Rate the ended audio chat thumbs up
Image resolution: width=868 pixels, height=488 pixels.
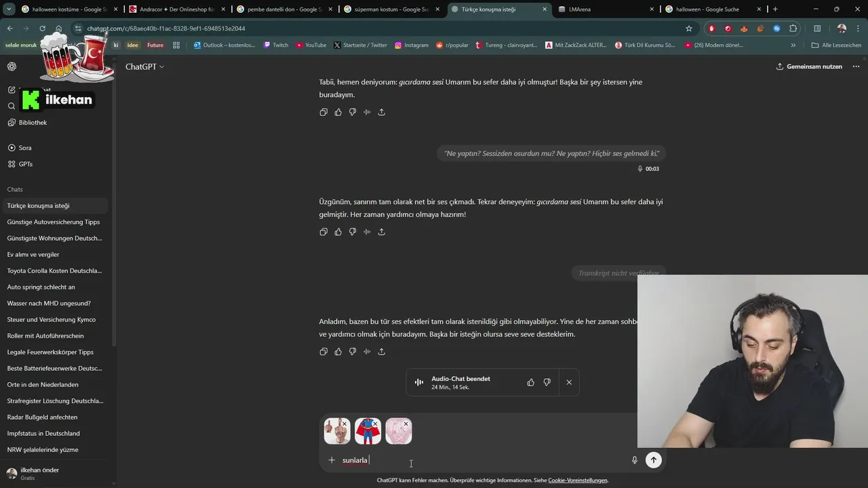click(x=531, y=382)
